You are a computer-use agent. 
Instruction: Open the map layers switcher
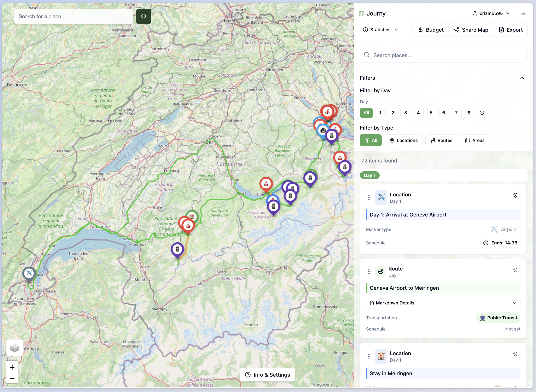(x=14, y=348)
